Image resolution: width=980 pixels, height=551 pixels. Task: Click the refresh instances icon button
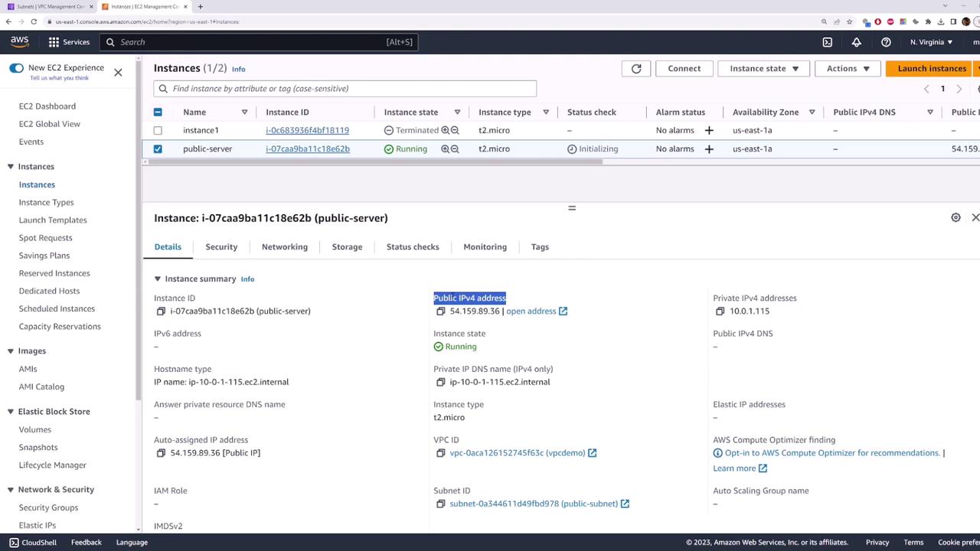click(x=635, y=68)
